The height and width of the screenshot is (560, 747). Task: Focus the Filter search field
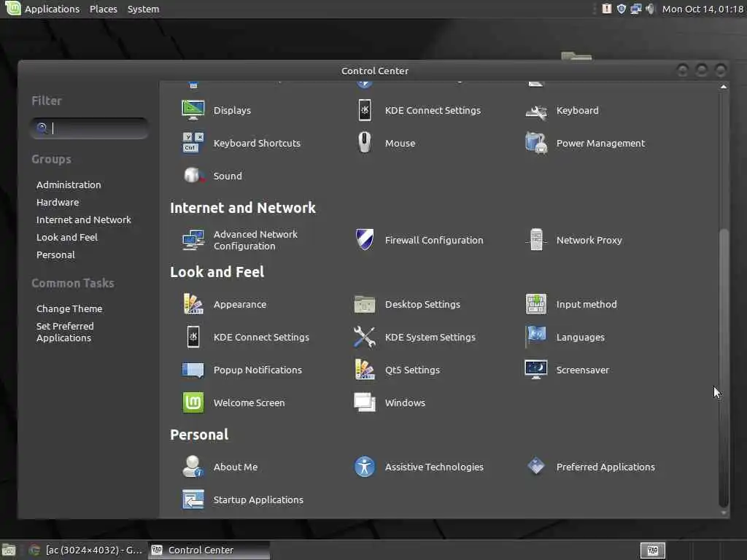(x=89, y=128)
